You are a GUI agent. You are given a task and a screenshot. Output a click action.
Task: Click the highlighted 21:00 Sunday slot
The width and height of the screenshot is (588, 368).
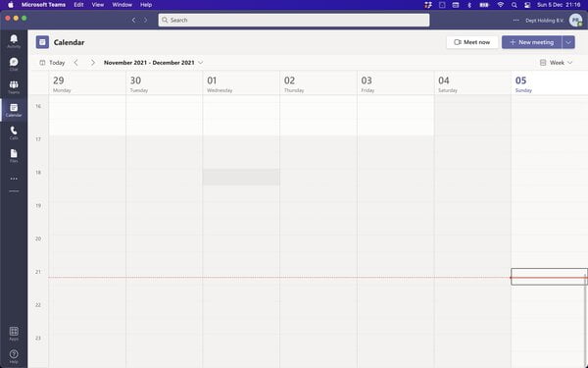point(549,277)
